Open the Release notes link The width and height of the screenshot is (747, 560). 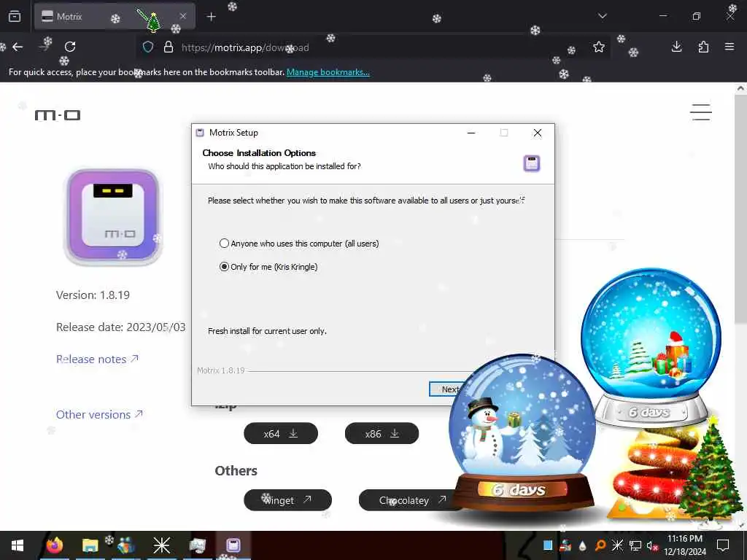click(x=97, y=359)
